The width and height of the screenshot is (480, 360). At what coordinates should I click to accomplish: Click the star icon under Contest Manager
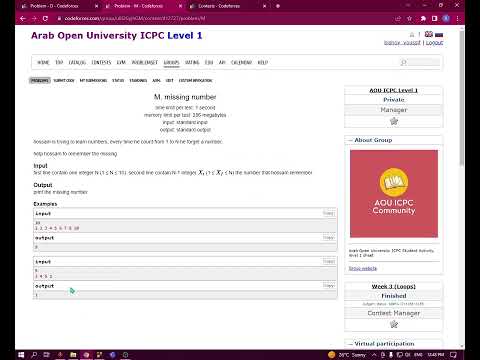pyautogui.click(x=394, y=324)
